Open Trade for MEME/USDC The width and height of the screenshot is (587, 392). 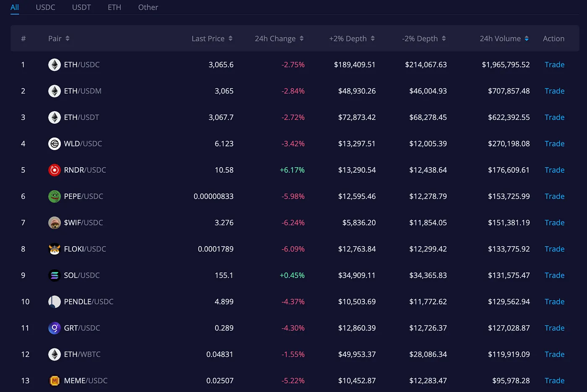coord(554,381)
